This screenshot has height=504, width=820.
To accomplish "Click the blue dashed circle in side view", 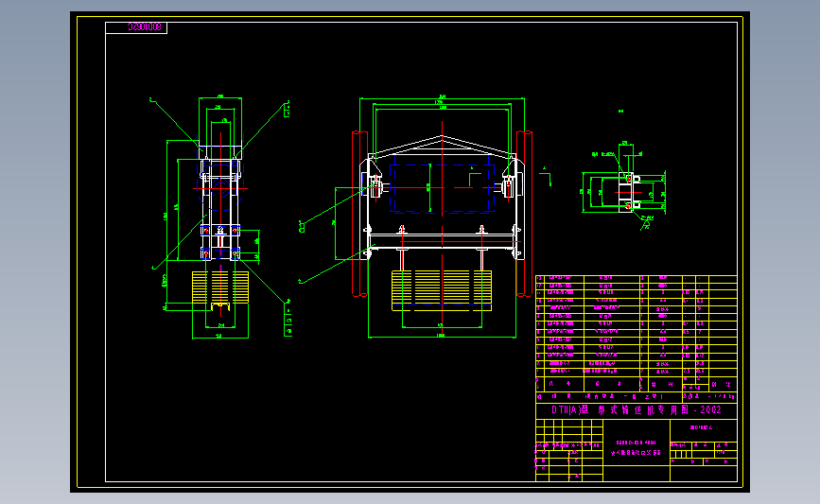I will [220, 188].
